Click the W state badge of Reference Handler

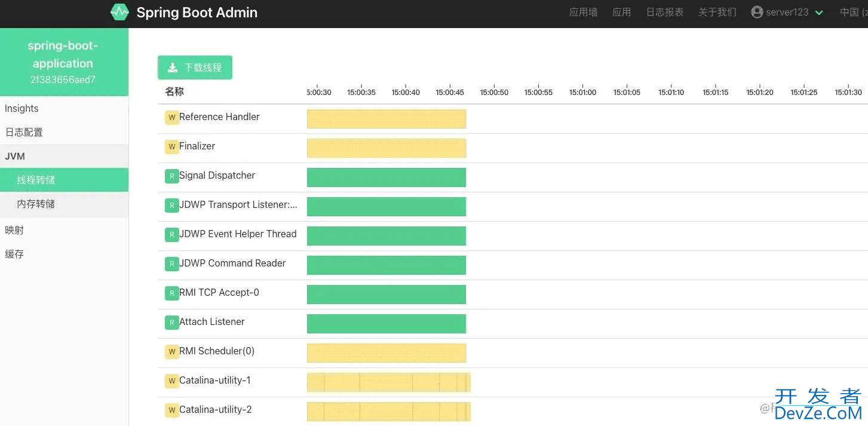(172, 118)
